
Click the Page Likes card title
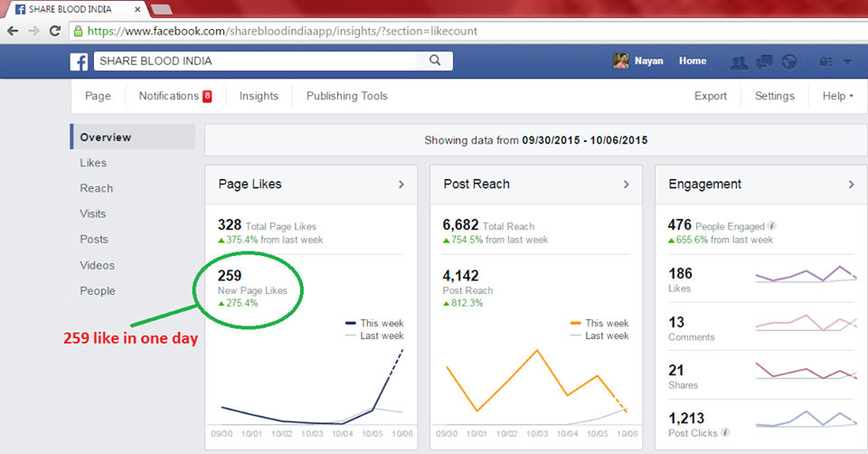(x=250, y=184)
